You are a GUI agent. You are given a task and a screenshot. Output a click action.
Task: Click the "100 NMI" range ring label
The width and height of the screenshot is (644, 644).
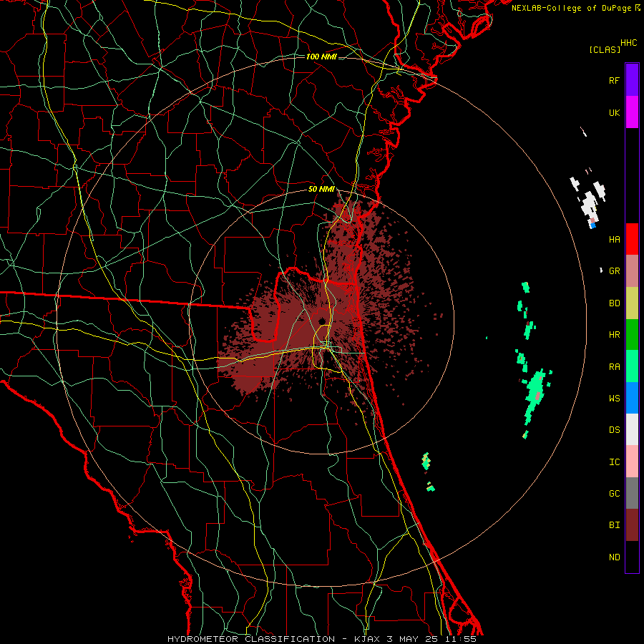(x=321, y=57)
